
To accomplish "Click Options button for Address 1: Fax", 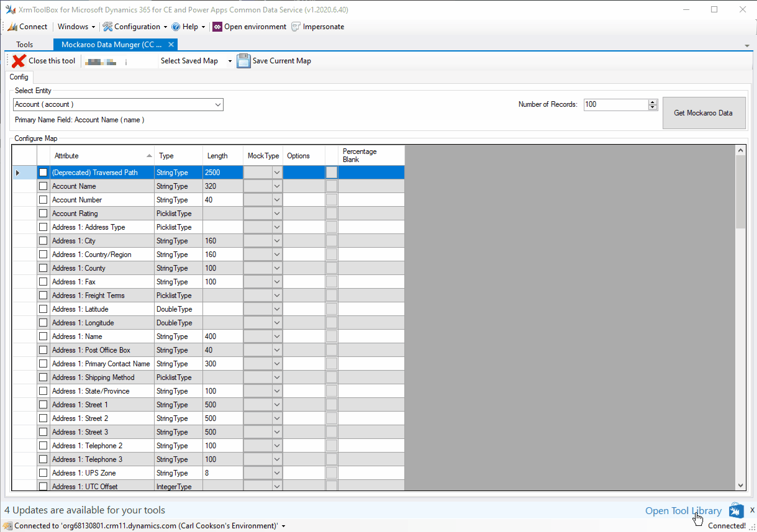I will click(332, 282).
